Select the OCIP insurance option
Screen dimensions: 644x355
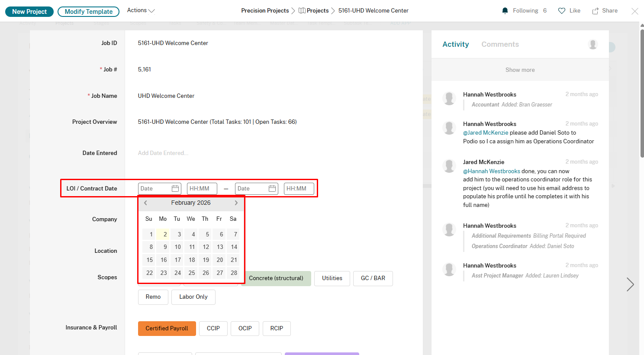click(245, 329)
